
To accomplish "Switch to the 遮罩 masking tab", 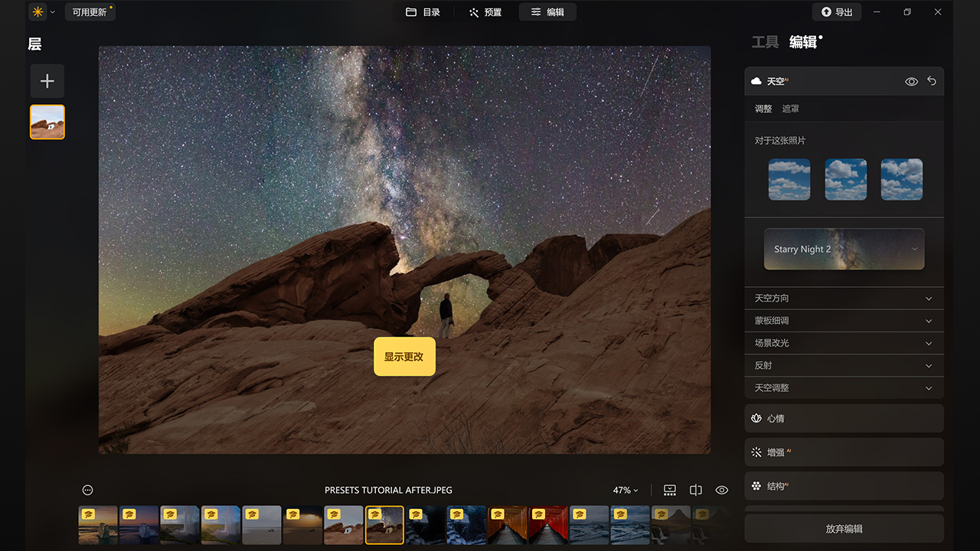I will [x=790, y=108].
